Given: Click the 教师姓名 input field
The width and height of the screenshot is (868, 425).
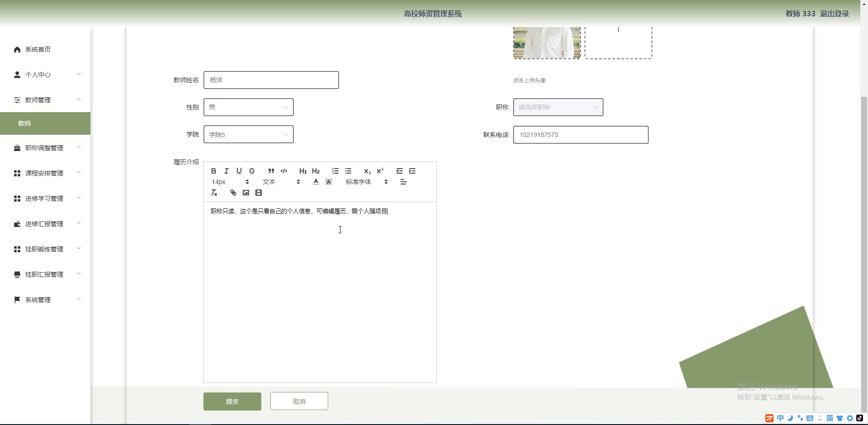Looking at the screenshot, I should tap(271, 80).
